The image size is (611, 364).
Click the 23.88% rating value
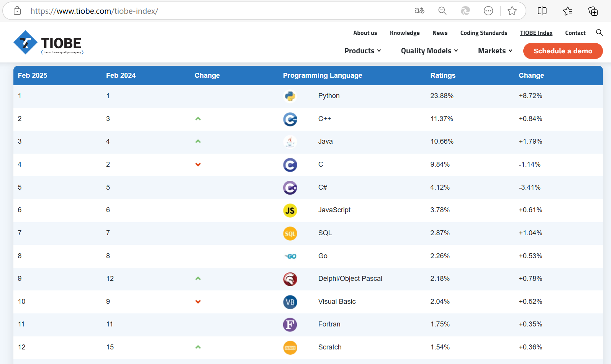(x=442, y=96)
